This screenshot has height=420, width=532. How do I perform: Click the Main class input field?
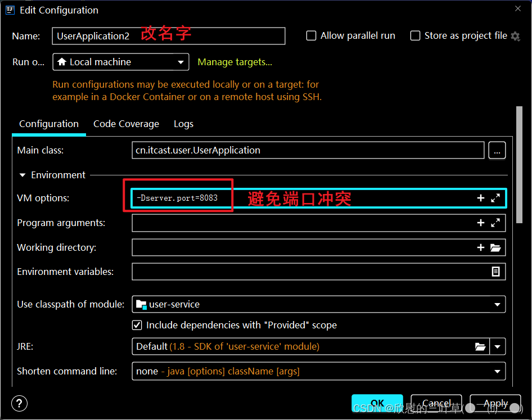[x=308, y=150]
